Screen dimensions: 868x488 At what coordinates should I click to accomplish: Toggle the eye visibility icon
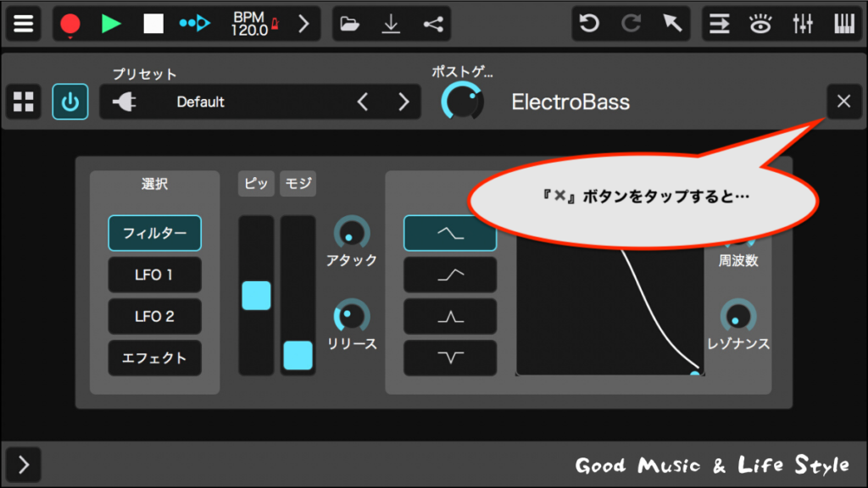(760, 24)
